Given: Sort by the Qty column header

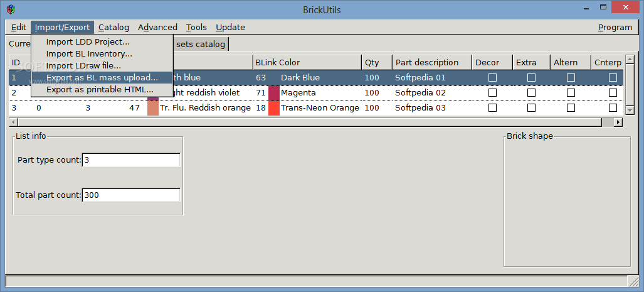Looking at the screenshot, I should point(377,63).
